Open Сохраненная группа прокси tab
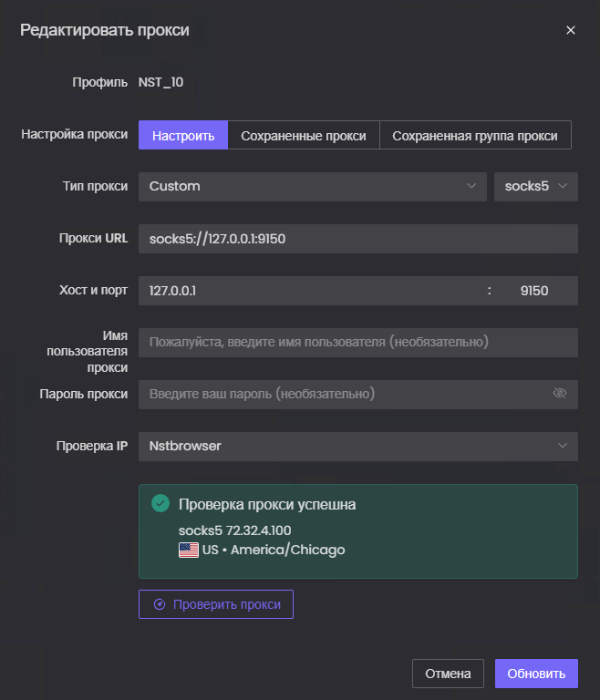This screenshot has height=700, width=600. pos(475,136)
